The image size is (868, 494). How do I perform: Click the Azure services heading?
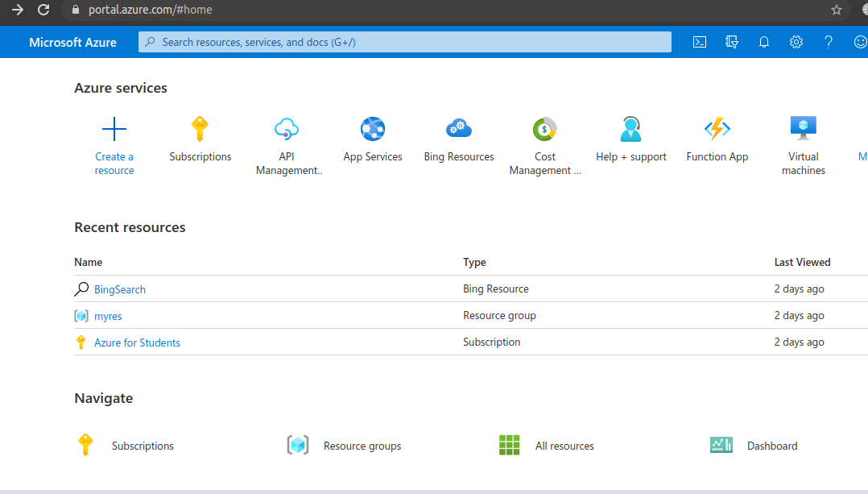pyautogui.click(x=121, y=88)
